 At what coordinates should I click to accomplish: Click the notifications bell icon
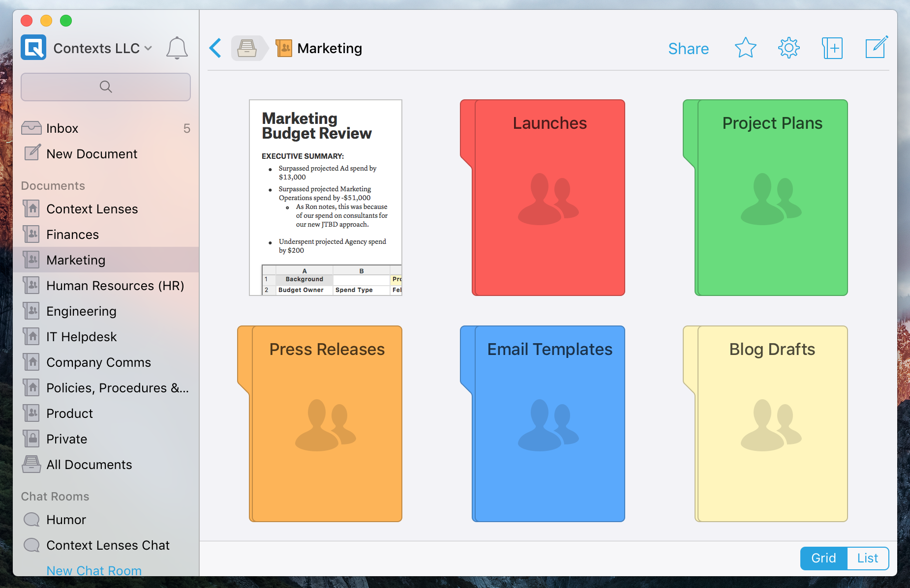[x=177, y=48]
